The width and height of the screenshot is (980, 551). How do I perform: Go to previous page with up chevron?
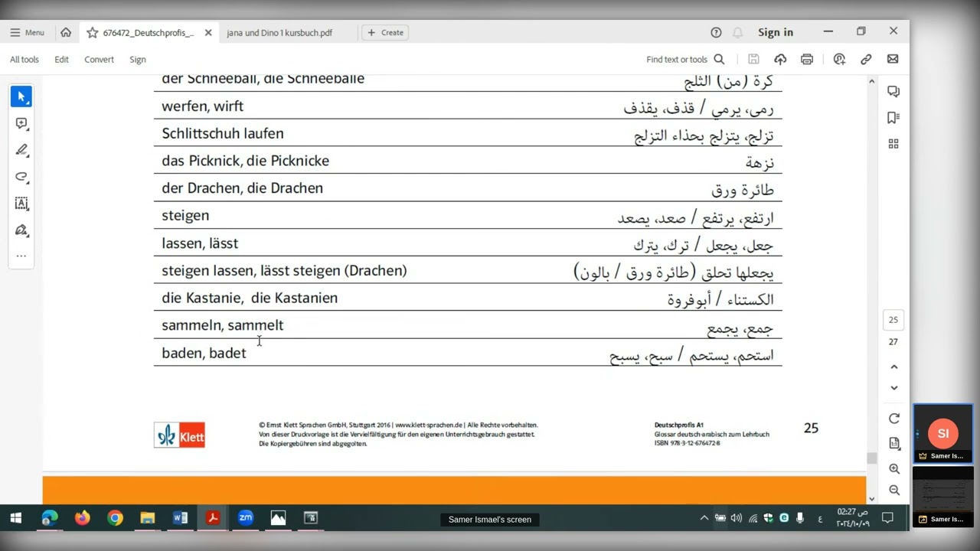pos(893,367)
